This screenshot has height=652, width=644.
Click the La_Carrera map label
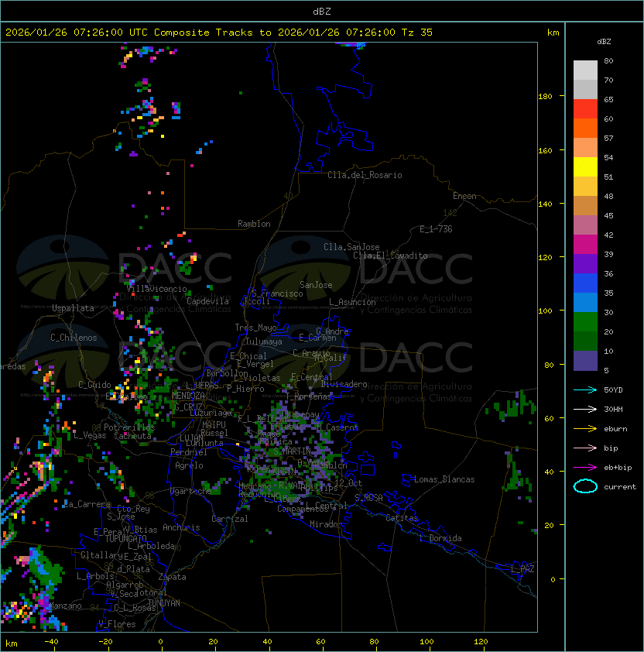pyautogui.click(x=87, y=504)
